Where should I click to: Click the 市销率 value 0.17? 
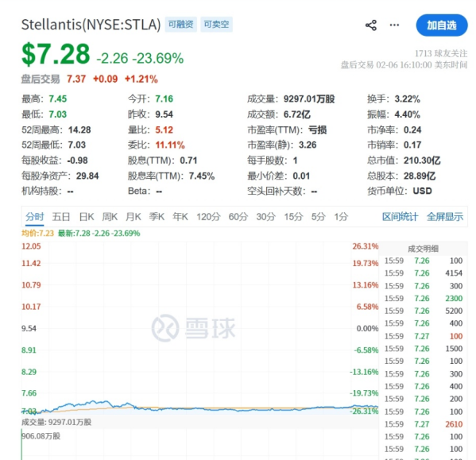pyautogui.click(x=412, y=145)
